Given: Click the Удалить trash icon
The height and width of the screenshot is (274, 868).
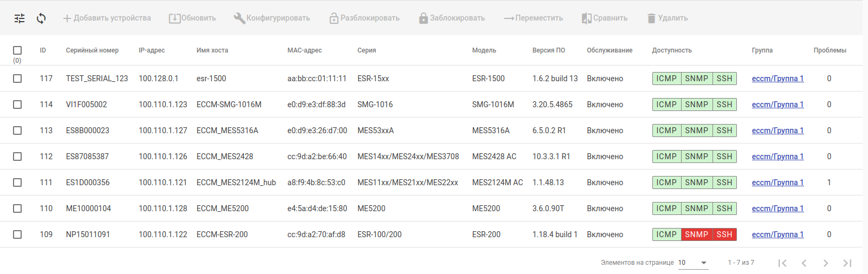Looking at the screenshot, I should tap(651, 18).
